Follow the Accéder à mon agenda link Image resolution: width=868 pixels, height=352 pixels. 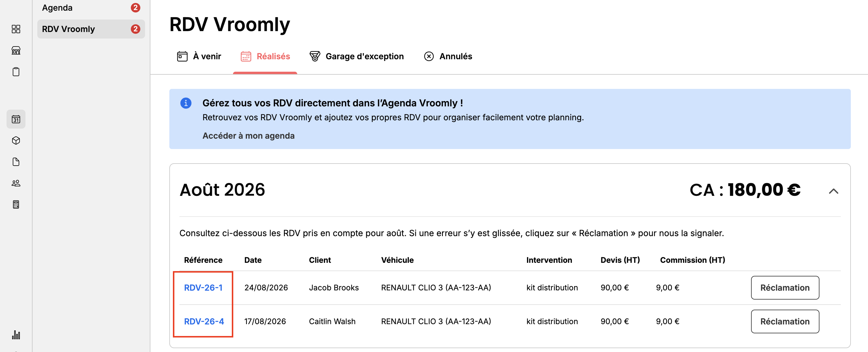click(248, 135)
